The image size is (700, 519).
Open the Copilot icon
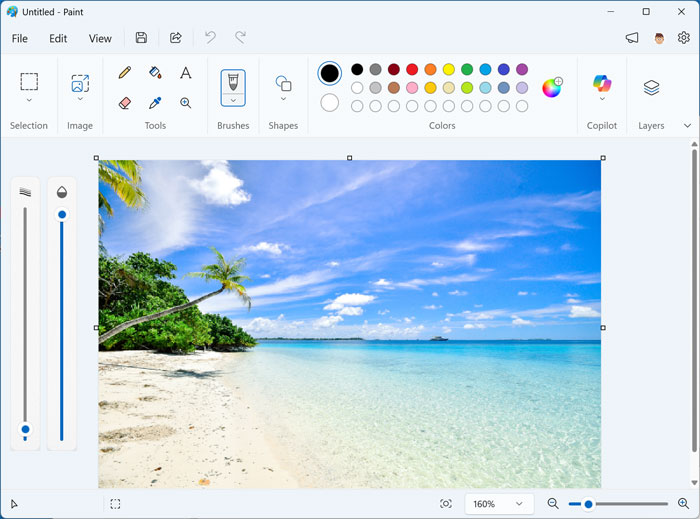(602, 83)
